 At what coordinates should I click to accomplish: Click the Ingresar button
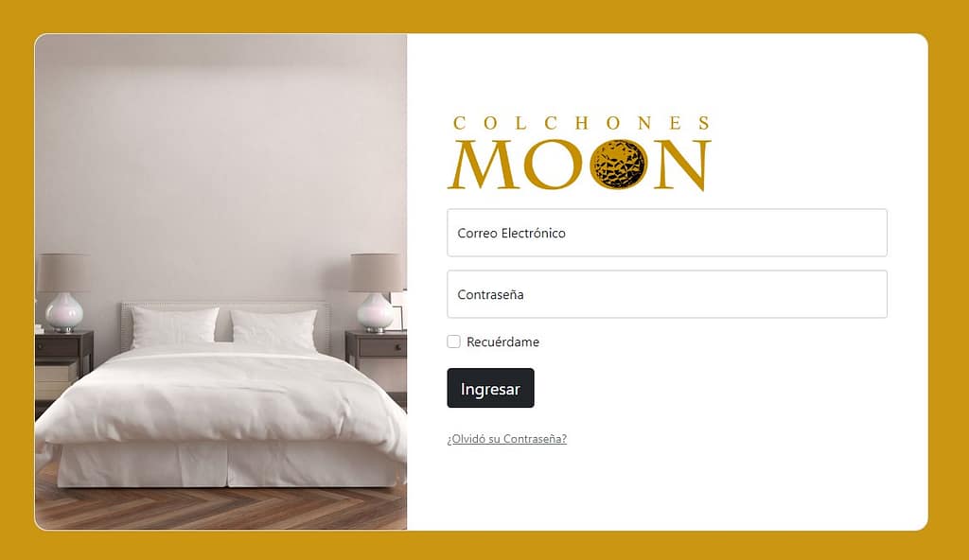(x=491, y=388)
